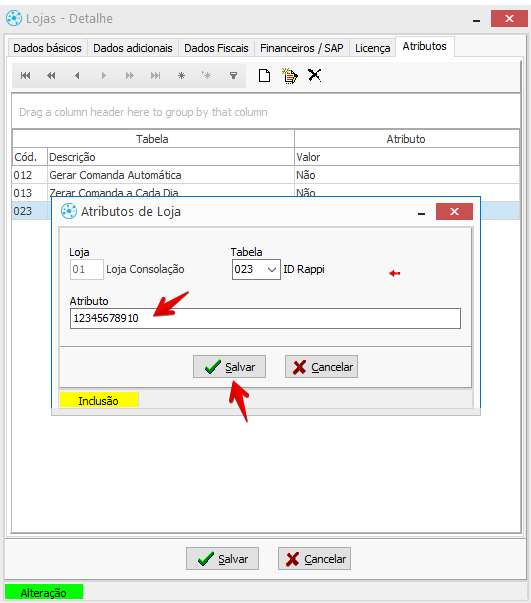Image resolution: width=531 pixels, height=603 pixels.
Task: Move to next record arrow
Action: coord(103,76)
